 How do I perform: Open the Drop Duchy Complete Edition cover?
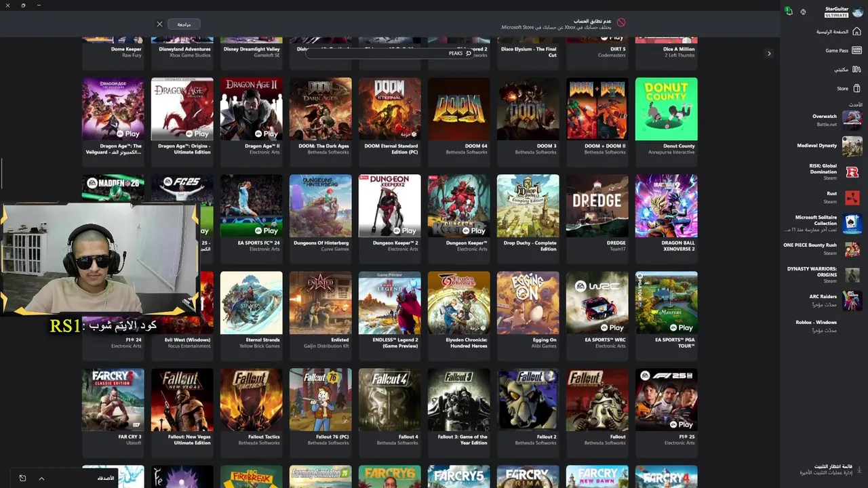528,206
